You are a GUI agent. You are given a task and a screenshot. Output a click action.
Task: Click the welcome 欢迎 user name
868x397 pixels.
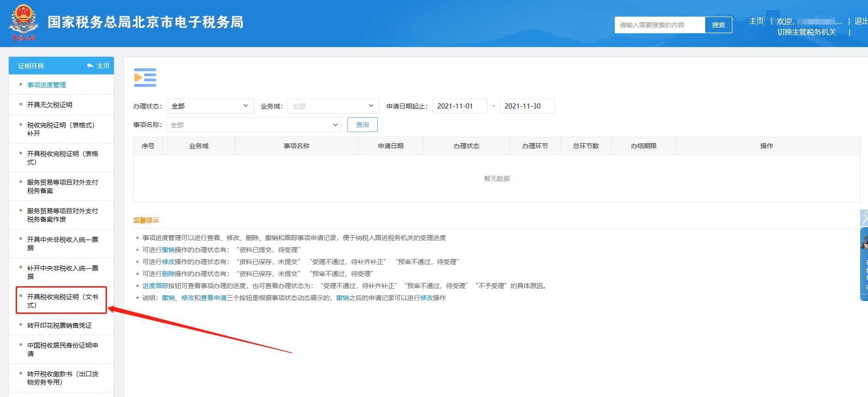coord(809,21)
